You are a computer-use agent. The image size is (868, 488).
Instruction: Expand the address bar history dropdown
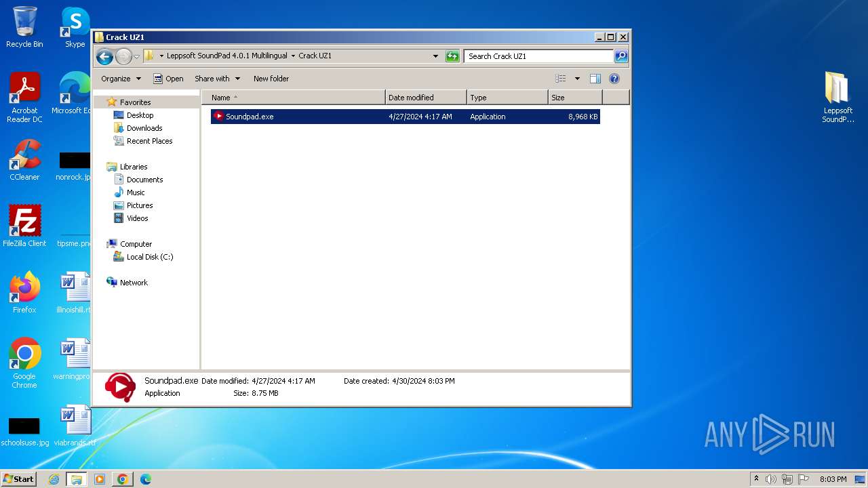pos(435,56)
